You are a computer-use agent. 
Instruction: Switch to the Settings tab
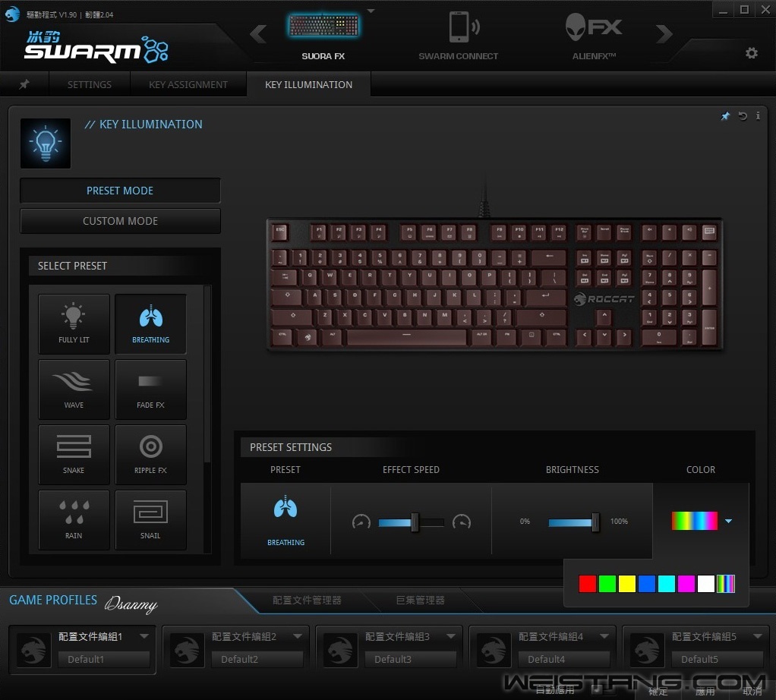pyautogui.click(x=90, y=84)
